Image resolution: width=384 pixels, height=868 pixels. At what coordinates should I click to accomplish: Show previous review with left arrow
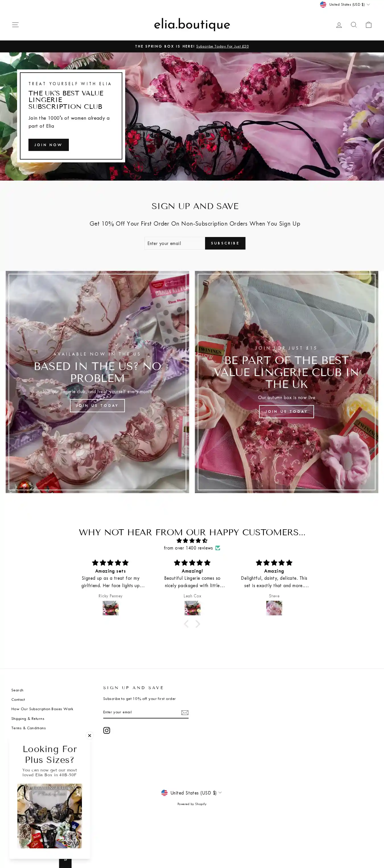click(x=186, y=624)
